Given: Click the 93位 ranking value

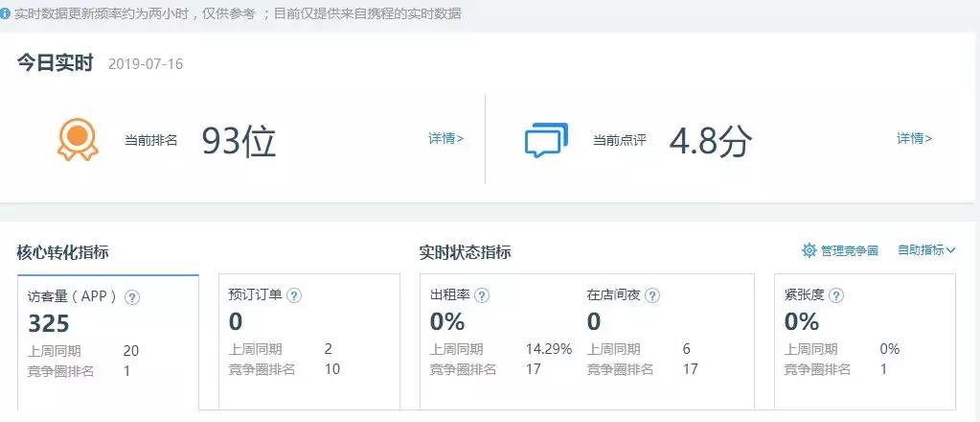Looking at the screenshot, I should click(x=239, y=142).
